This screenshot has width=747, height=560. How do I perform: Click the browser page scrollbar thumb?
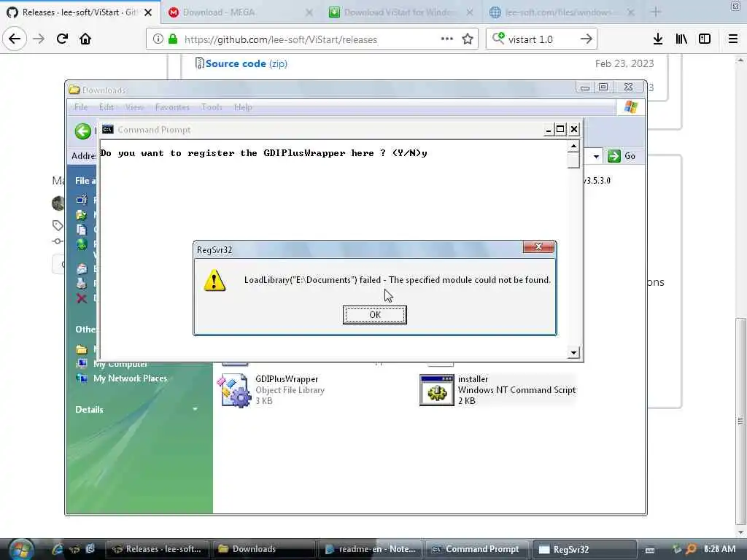point(740,421)
